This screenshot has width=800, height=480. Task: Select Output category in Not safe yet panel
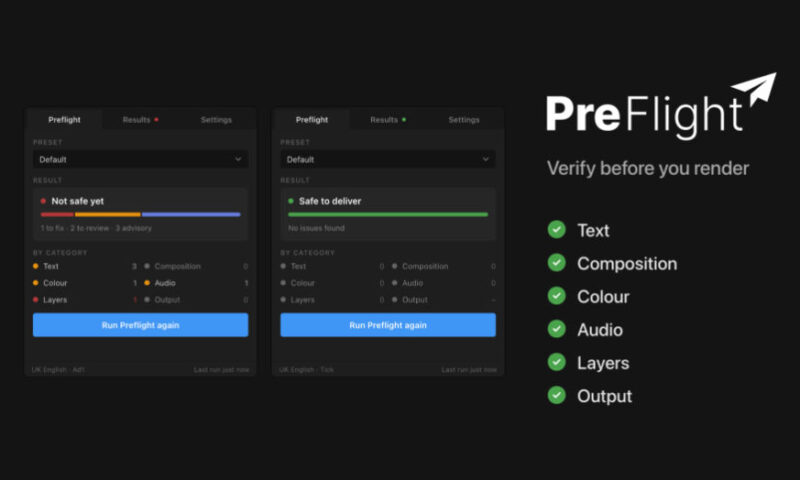pos(196,300)
